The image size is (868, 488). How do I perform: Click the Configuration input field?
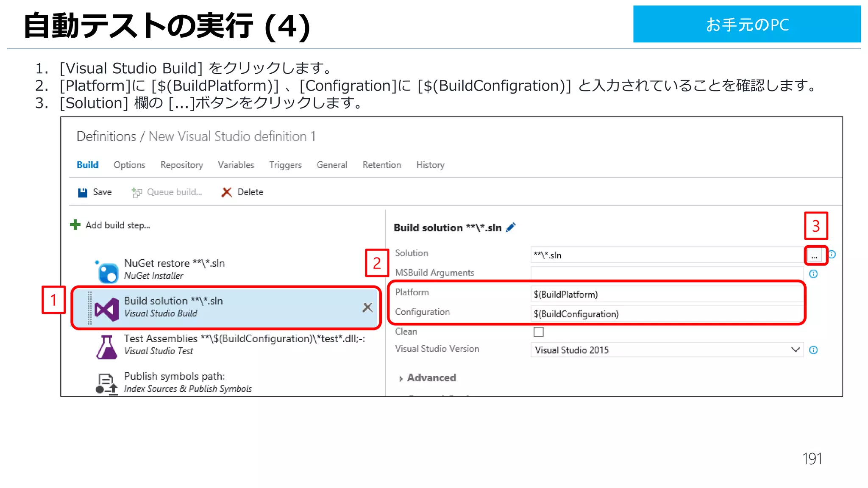pyautogui.click(x=667, y=314)
